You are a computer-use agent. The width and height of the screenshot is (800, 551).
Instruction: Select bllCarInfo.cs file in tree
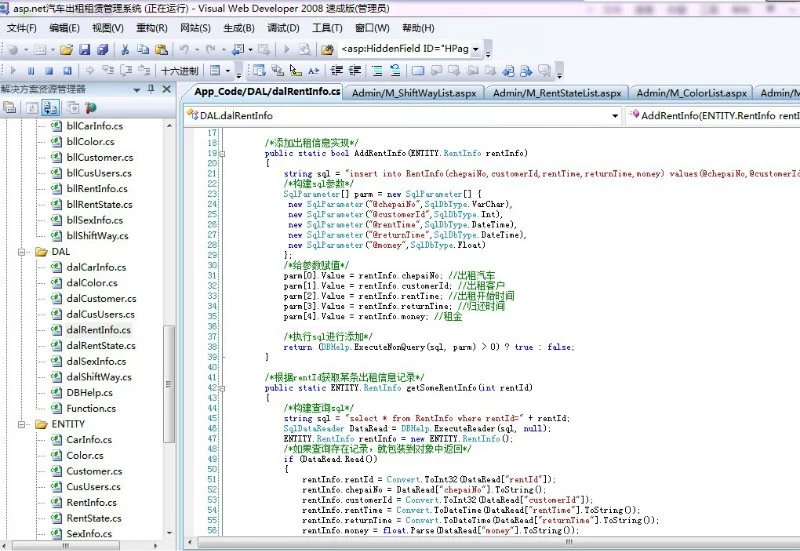click(94, 126)
